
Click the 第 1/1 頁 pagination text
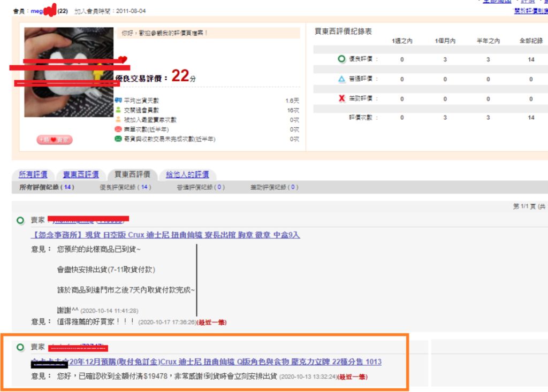[x=529, y=206]
